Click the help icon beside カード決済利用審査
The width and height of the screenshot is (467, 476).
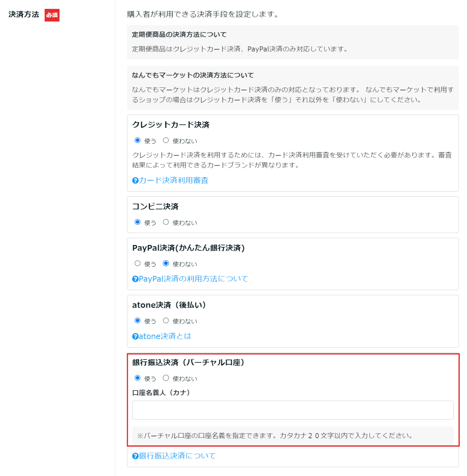135,181
